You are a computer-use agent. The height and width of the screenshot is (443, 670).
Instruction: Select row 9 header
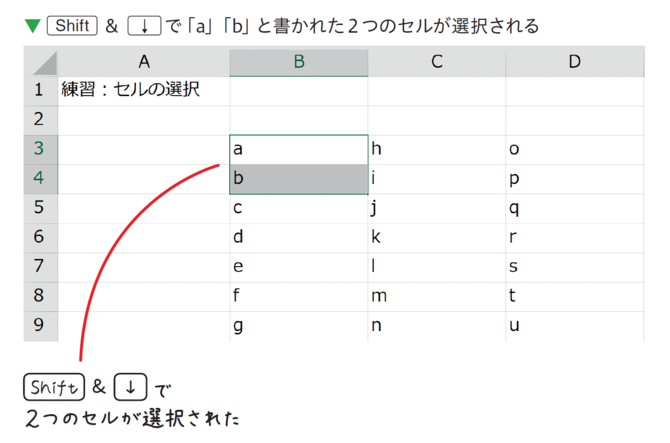click(41, 326)
